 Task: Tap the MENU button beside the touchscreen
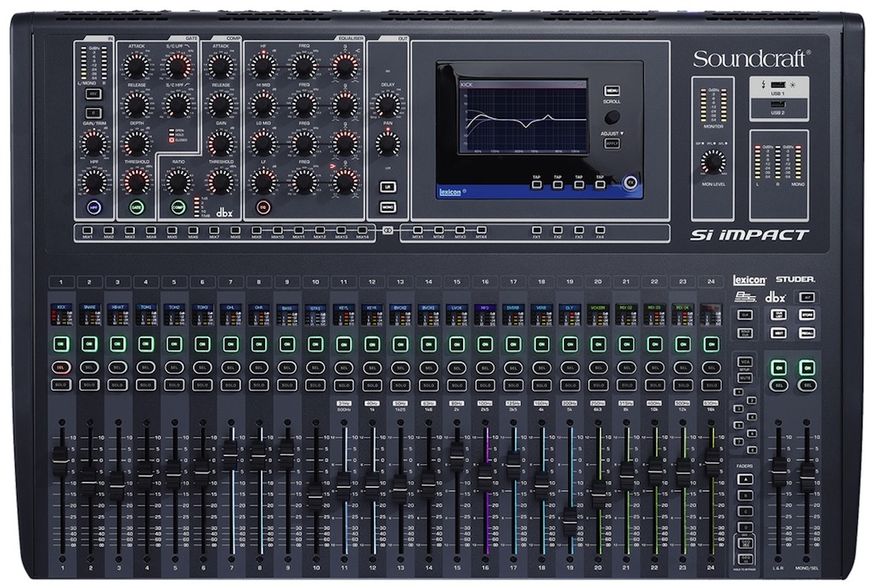pos(612,91)
